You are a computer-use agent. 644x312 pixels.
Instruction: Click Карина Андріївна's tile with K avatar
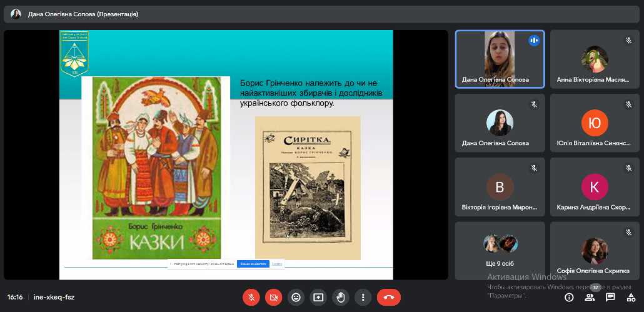click(595, 187)
